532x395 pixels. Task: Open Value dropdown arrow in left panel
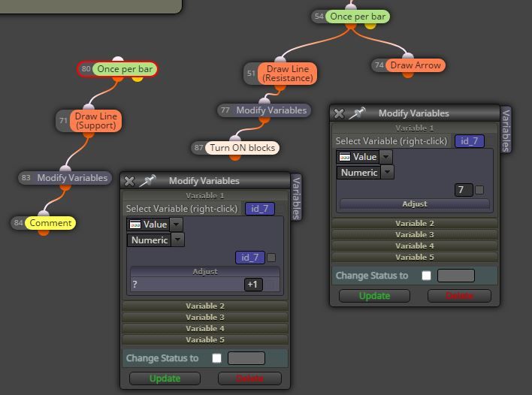[x=177, y=225]
